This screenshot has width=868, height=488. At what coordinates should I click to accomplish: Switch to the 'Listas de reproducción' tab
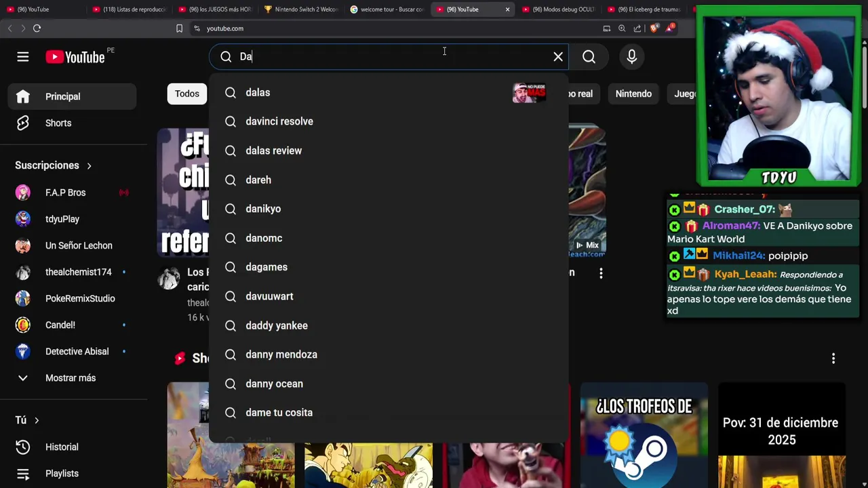[128, 9]
